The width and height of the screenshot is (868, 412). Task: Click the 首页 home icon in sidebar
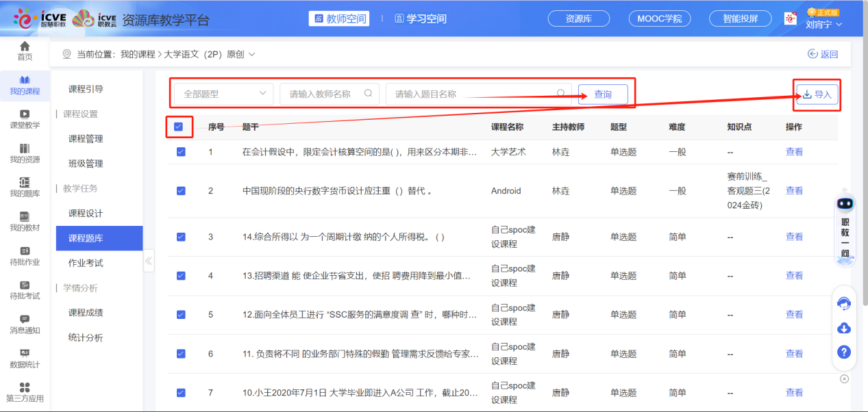click(25, 47)
